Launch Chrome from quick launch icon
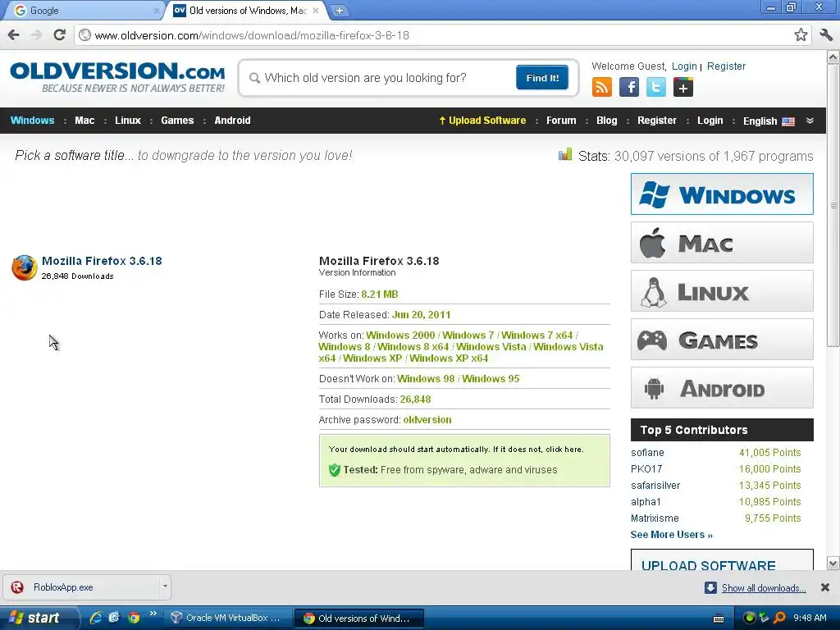 point(134,618)
